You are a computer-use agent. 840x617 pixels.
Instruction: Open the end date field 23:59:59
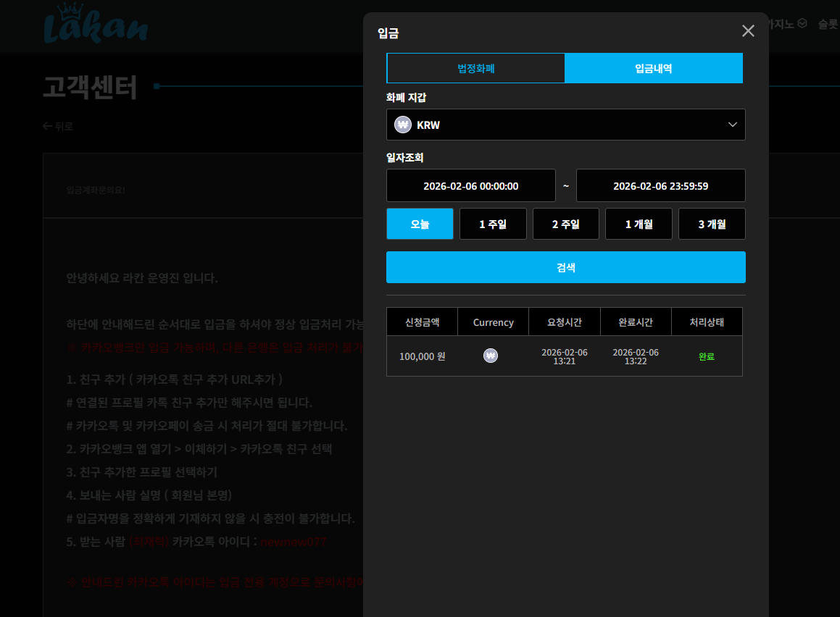click(x=660, y=185)
